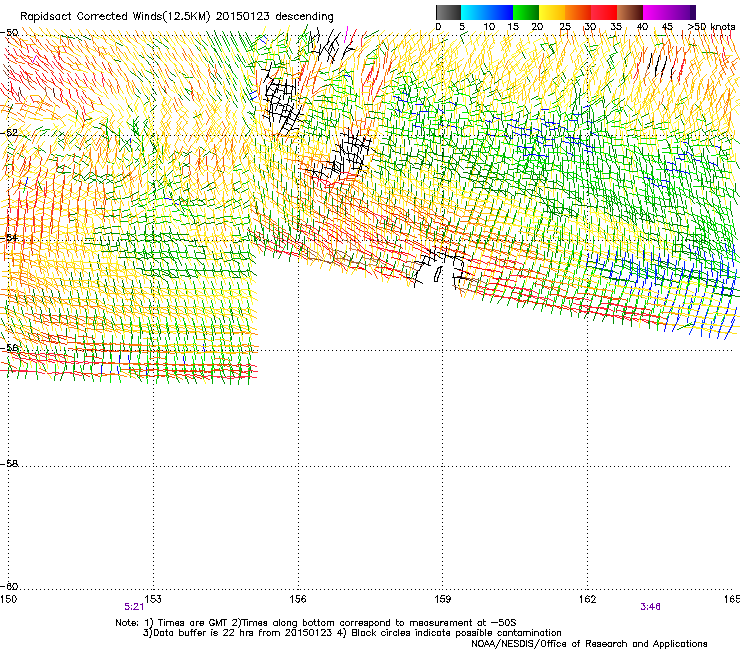Image resolution: width=740 pixels, height=650 pixels.
Task: Click the 'Data buffer is 22 hrs' note line
Action: click(352, 633)
